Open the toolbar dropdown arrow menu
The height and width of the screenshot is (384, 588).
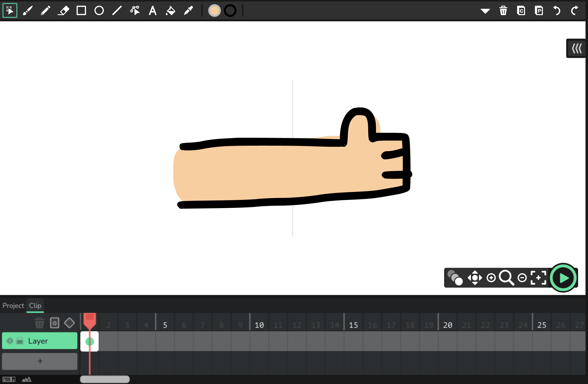[485, 11]
